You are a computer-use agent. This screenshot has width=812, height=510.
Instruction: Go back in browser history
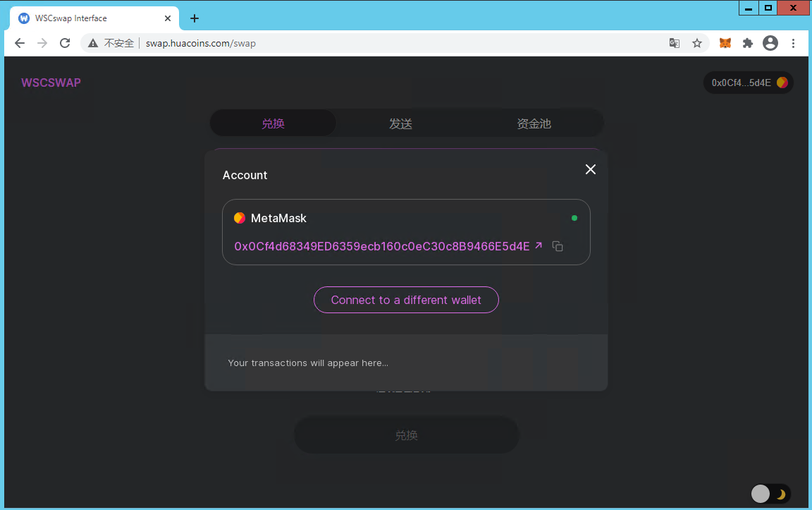point(20,43)
